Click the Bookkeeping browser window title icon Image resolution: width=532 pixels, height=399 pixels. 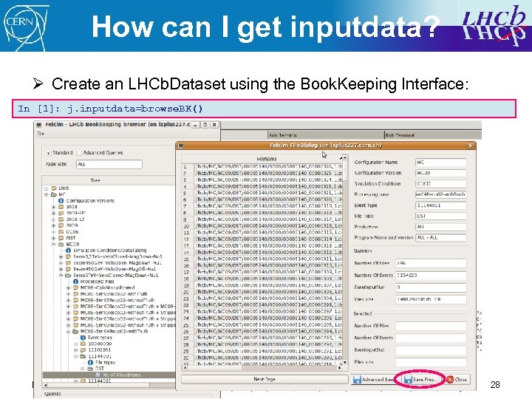(39, 125)
